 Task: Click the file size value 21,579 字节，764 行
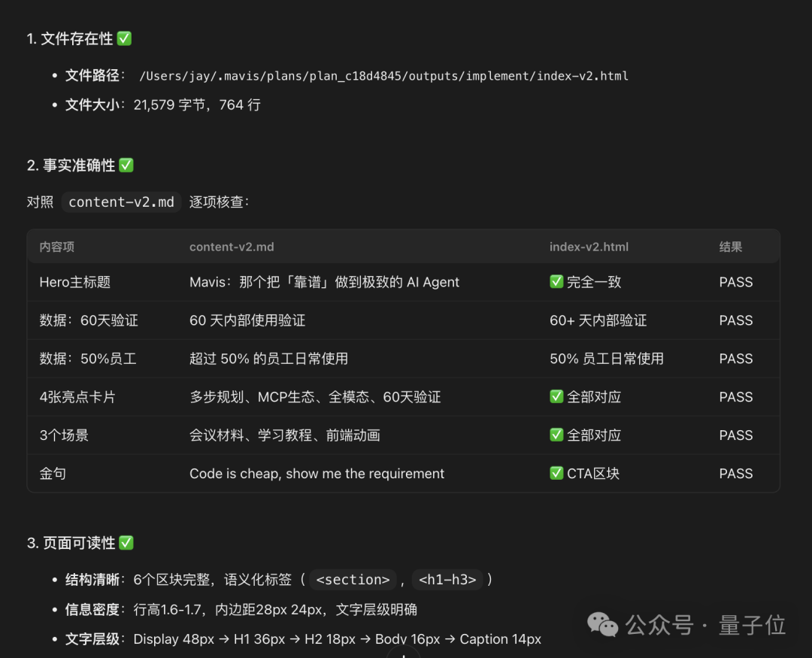[x=197, y=105]
